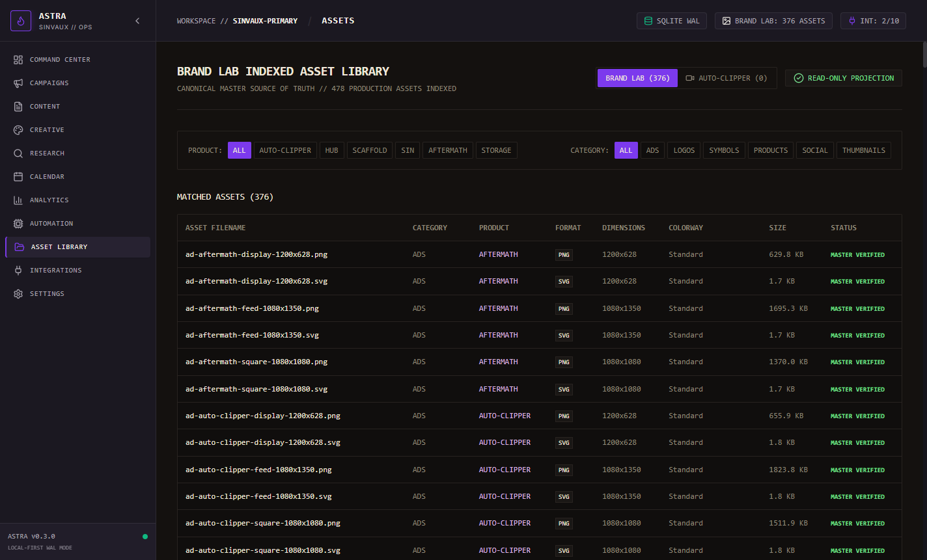Click the page vertical scrollbar

924,55
